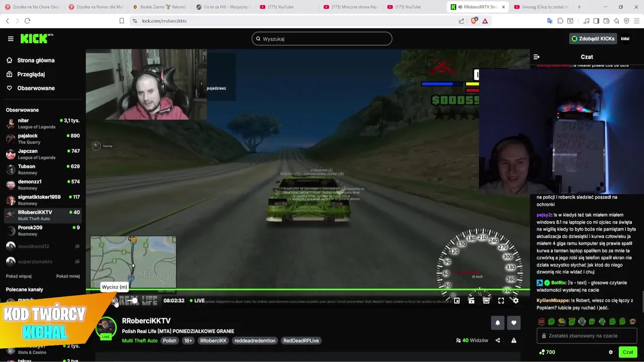The height and width of the screenshot is (362, 644).
Task: Expand followed list with Pokaż więcej
Action: point(19,276)
